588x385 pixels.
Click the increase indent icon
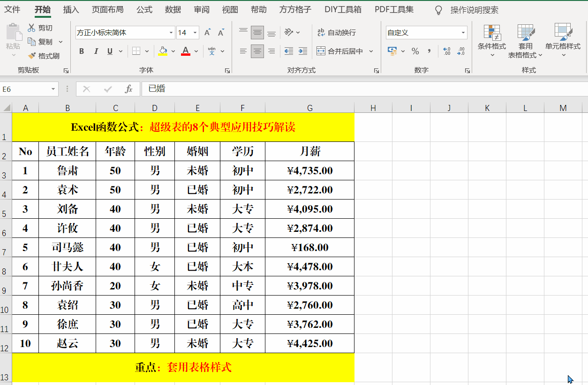(x=303, y=51)
